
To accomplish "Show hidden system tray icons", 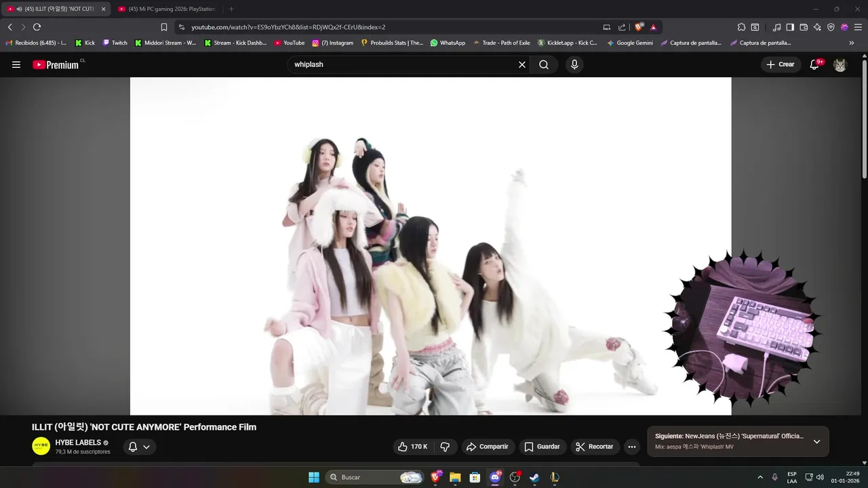I will click(760, 477).
